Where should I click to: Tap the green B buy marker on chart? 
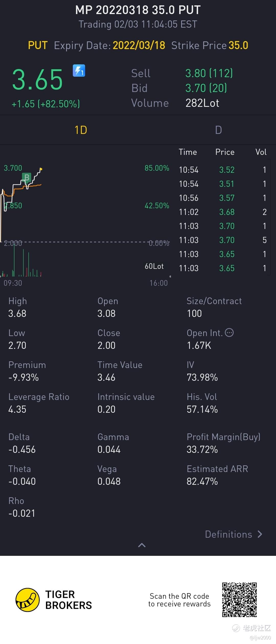27,177
